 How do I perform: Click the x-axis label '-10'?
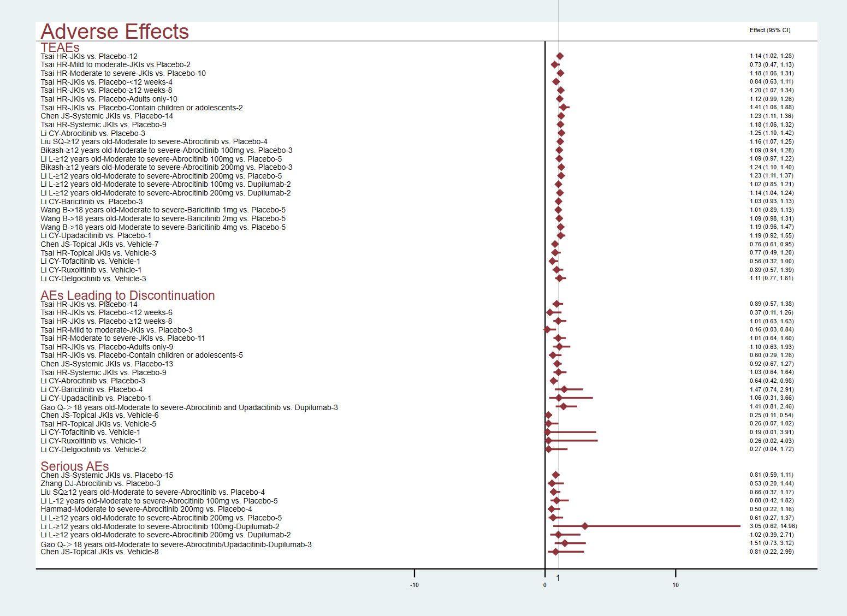coord(414,585)
